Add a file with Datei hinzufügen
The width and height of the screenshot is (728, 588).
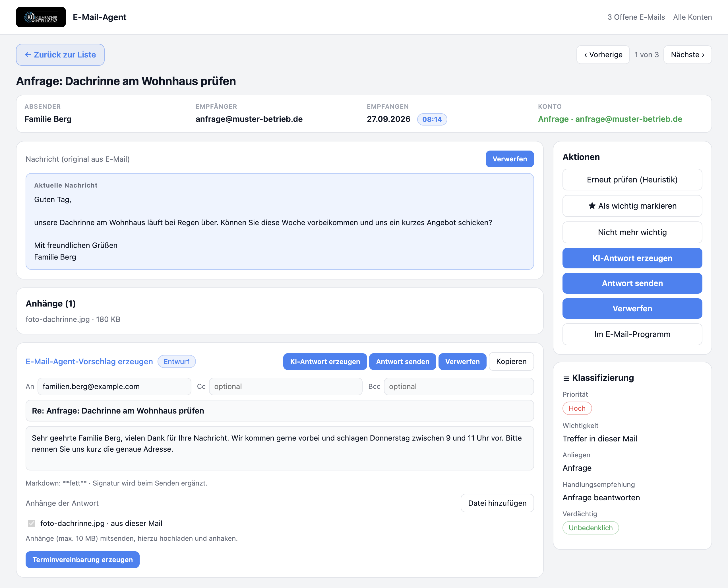click(497, 503)
